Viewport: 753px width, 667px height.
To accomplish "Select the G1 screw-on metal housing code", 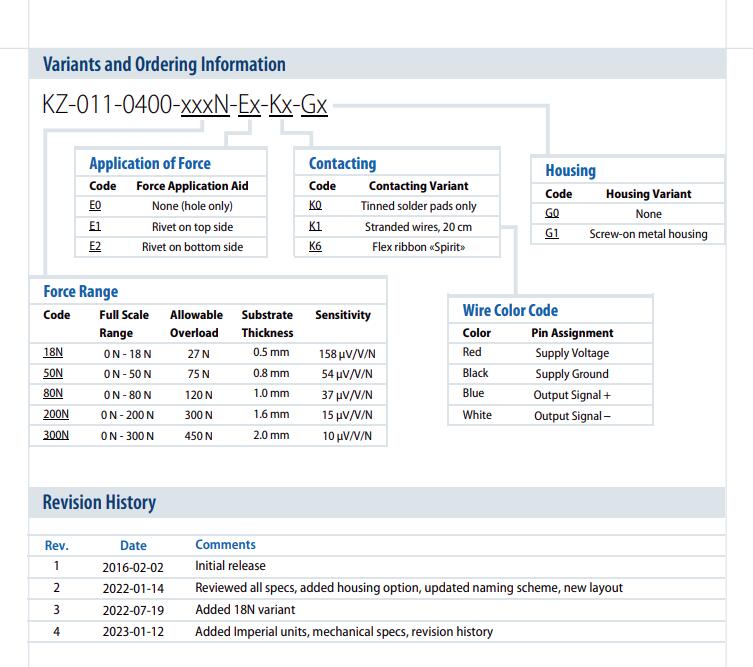I will pyautogui.click(x=552, y=234).
